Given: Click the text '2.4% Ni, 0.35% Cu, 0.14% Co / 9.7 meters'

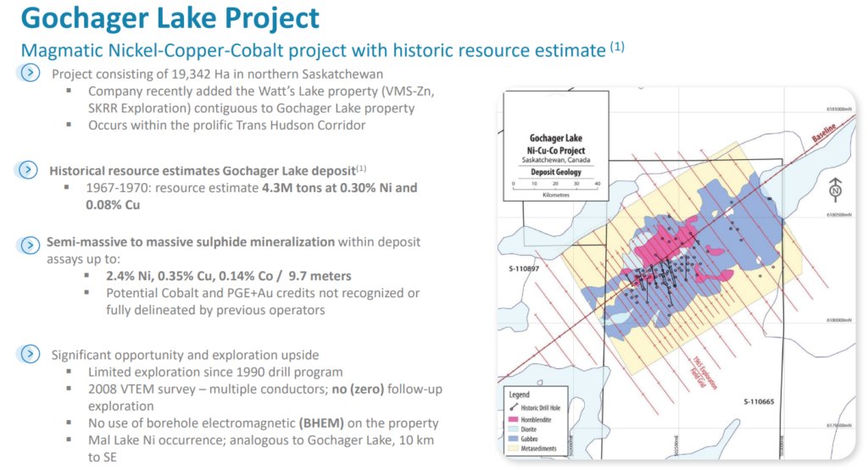Looking at the screenshot, I should pos(229,275).
